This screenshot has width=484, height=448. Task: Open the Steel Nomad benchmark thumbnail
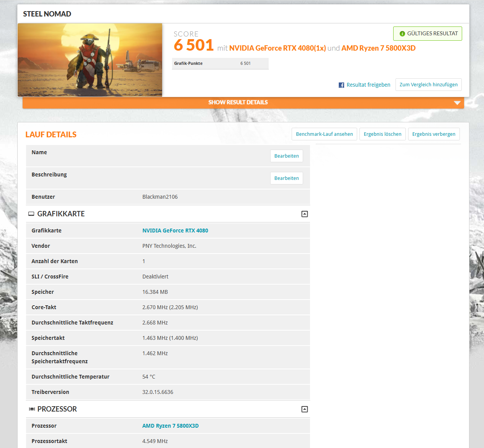click(90, 60)
